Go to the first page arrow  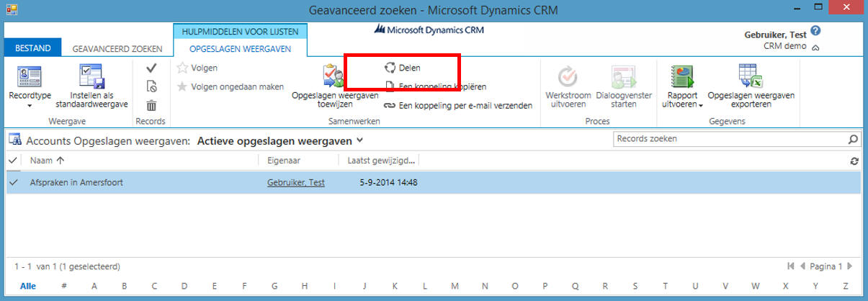pyautogui.click(x=791, y=266)
